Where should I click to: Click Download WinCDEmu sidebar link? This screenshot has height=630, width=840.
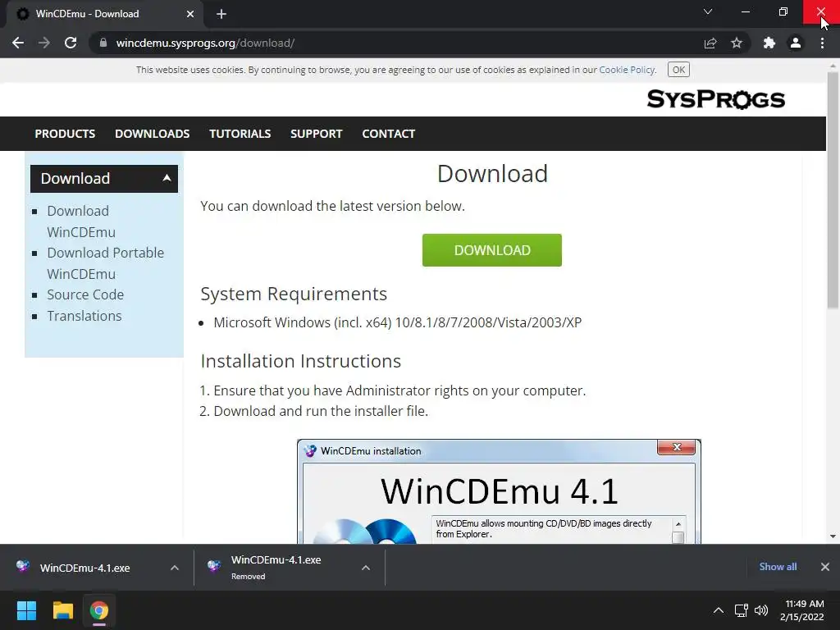pyautogui.click(x=81, y=221)
